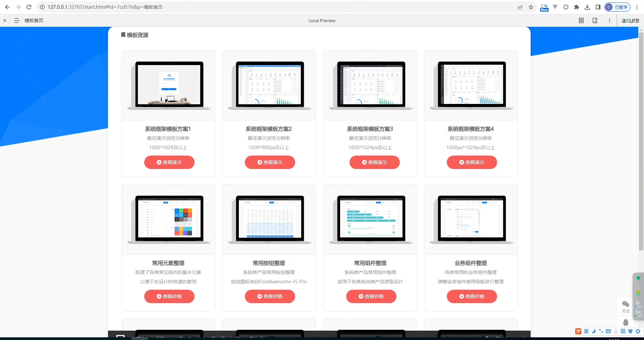Click the 1600*900px及以上 resolution text

point(269,148)
